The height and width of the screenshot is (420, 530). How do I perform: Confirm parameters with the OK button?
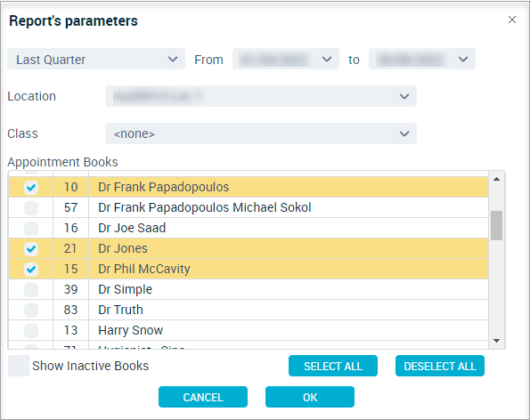310,397
